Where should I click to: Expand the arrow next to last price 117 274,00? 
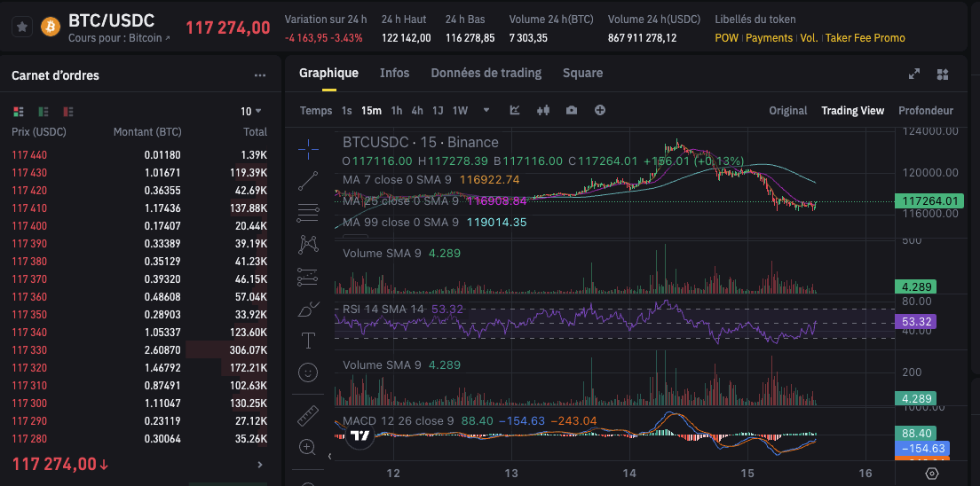click(x=260, y=465)
